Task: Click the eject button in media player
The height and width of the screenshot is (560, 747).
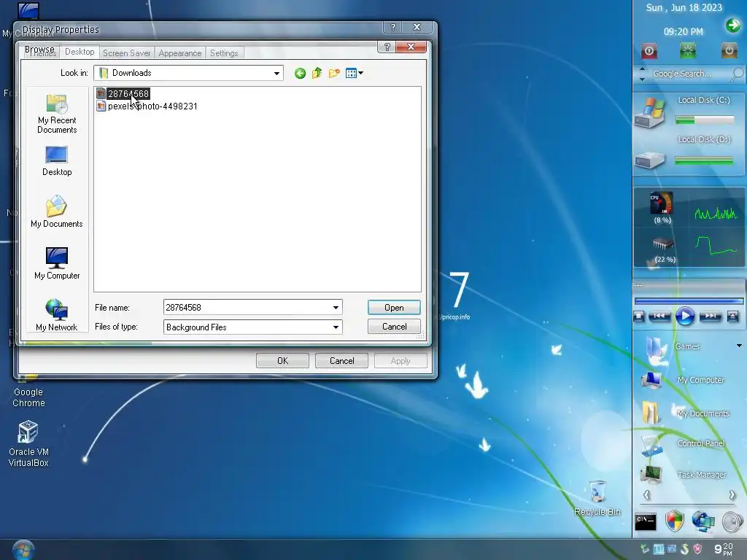Action: (x=732, y=316)
